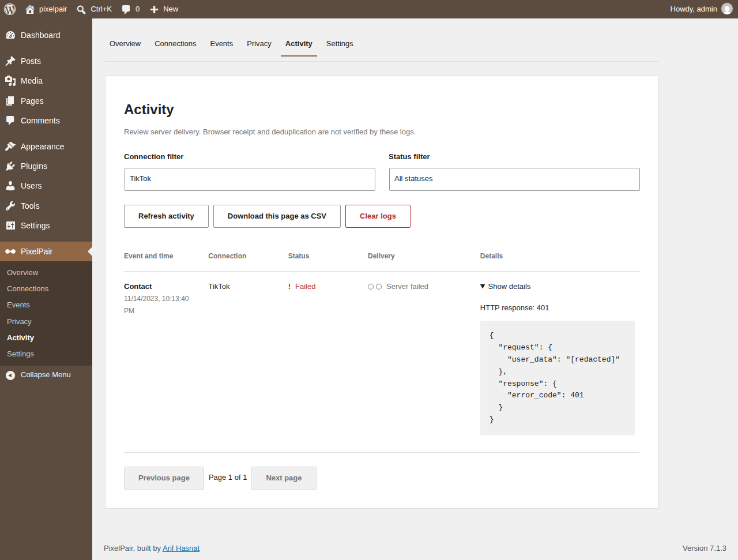The image size is (738, 560).
Task: Open the Connection filter dropdown
Action: click(250, 179)
